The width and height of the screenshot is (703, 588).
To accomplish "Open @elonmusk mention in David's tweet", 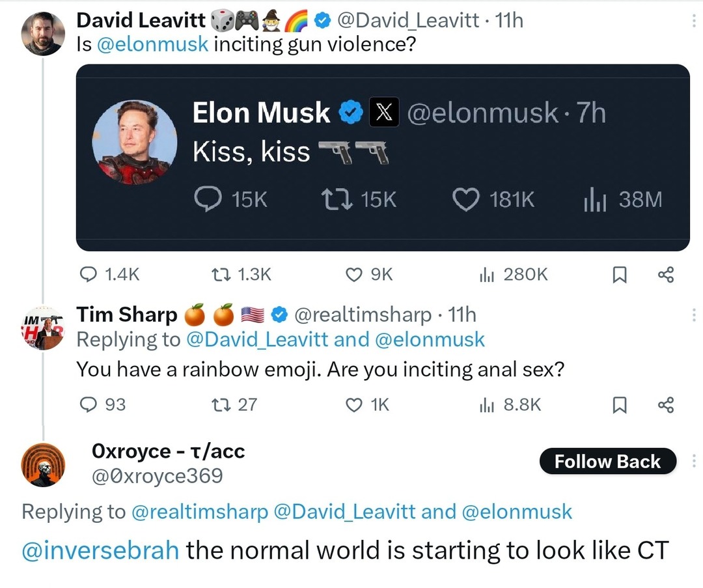I will click(x=152, y=44).
